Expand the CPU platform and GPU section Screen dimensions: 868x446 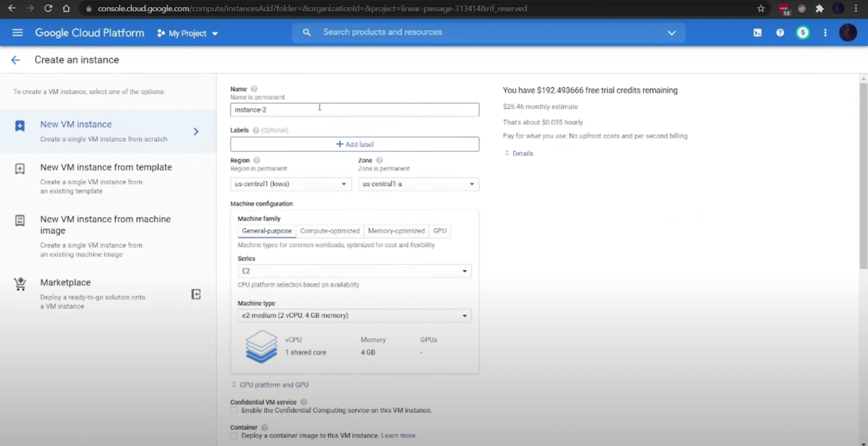point(269,384)
